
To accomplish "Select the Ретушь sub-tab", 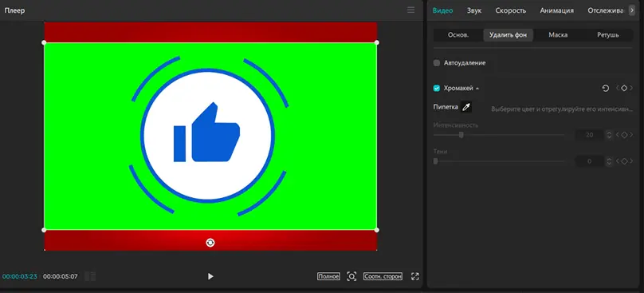I will [608, 35].
